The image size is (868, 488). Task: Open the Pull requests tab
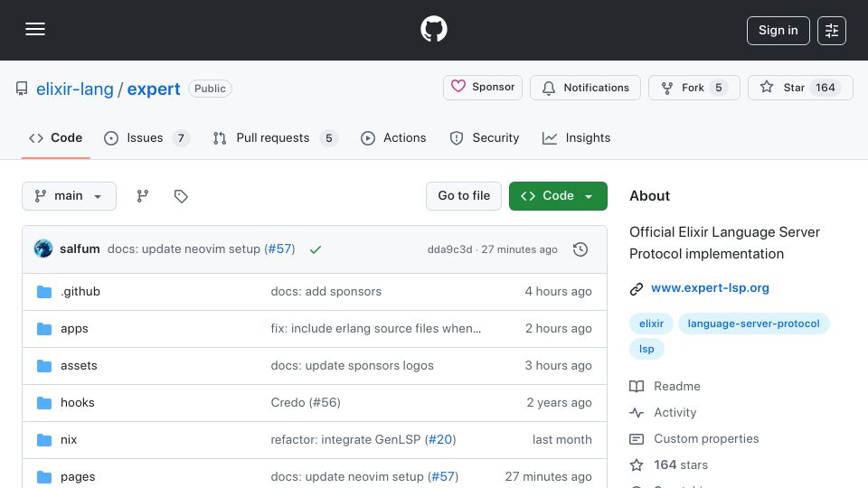[275, 137]
